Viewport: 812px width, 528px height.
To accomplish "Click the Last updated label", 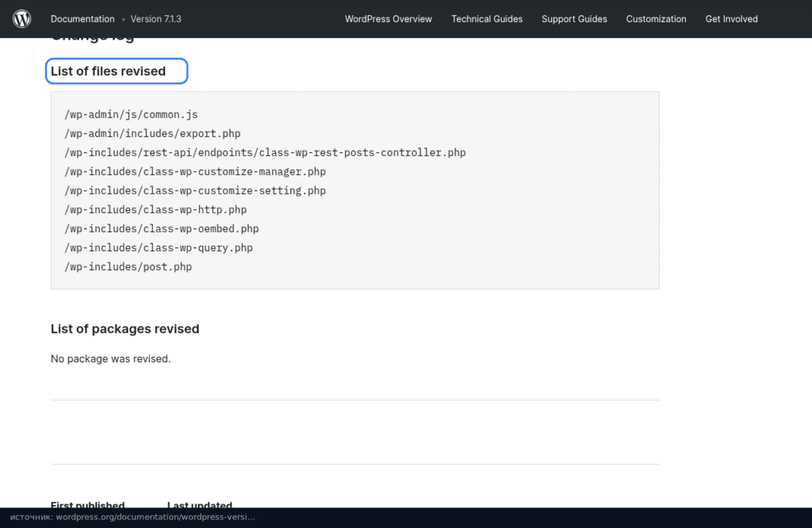I will coord(199,504).
